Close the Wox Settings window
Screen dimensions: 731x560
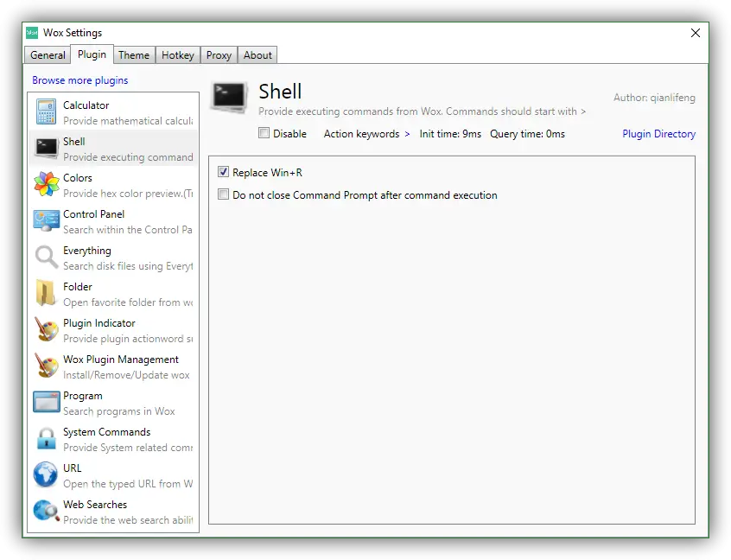coord(695,33)
